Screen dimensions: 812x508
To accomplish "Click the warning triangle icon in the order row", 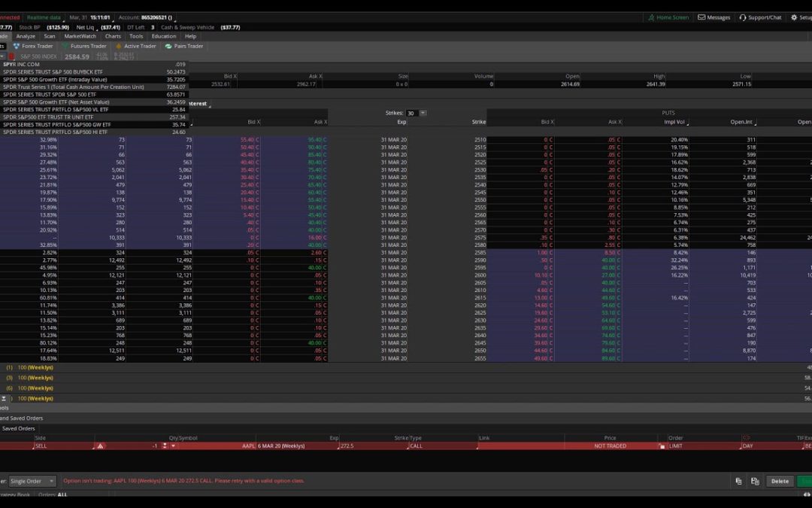I will point(100,446).
